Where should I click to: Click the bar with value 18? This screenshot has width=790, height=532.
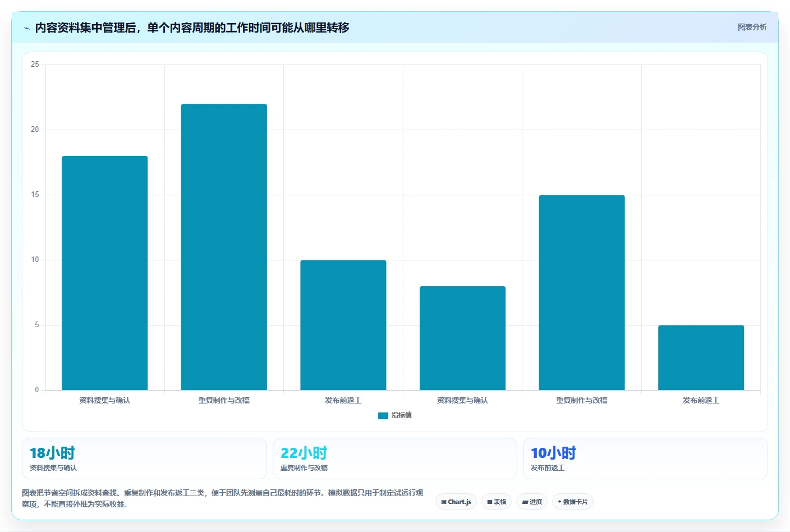(104, 273)
